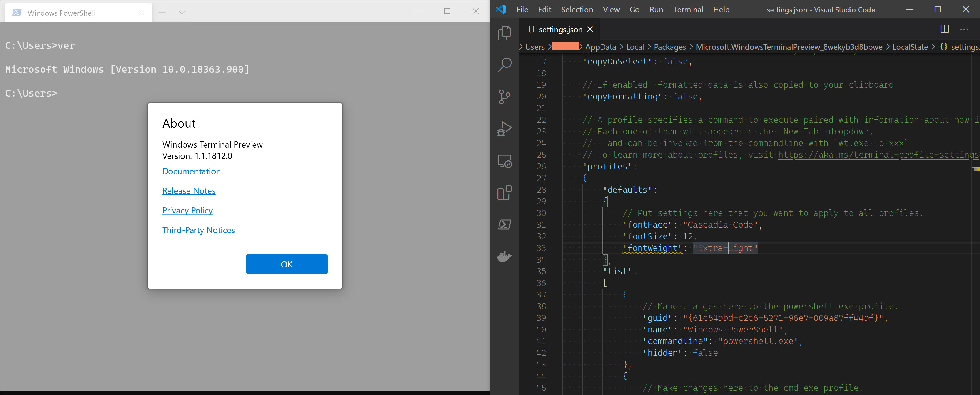Open the Docker view icon
Image resolution: width=980 pixels, height=395 pixels.
pos(504,257)
